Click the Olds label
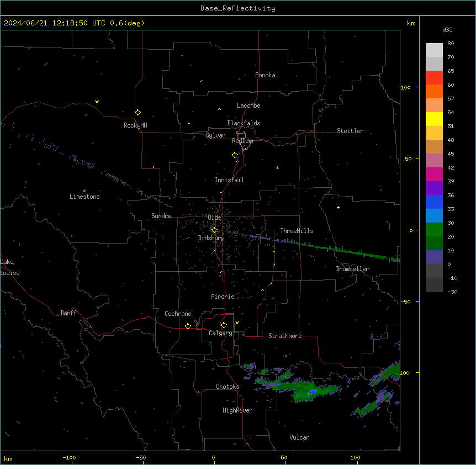476x465 pixels. pos(214,218)
